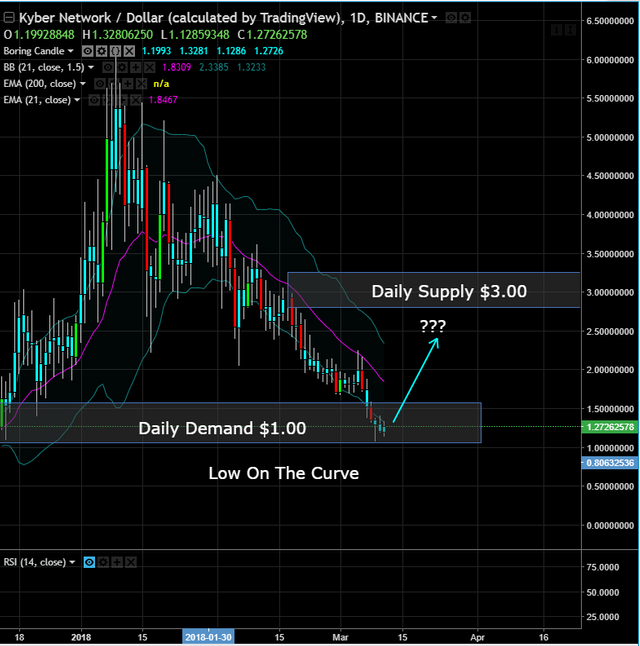The image size is (640, 646).
Task: Remove the BB indicator with X
Action: click(150, 68)
